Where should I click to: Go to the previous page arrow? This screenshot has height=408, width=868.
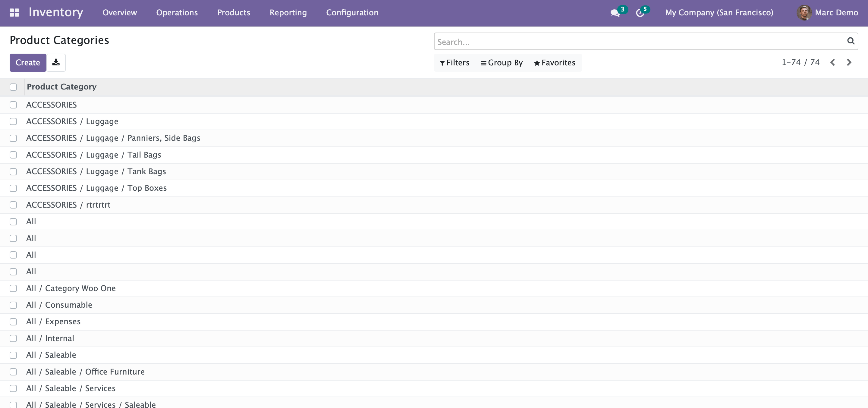tap(833, 62)
